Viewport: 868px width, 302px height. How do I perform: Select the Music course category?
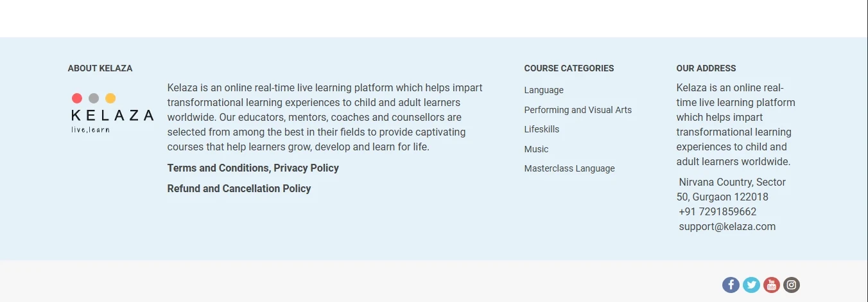pyautogui.click(x=536, y=149)
